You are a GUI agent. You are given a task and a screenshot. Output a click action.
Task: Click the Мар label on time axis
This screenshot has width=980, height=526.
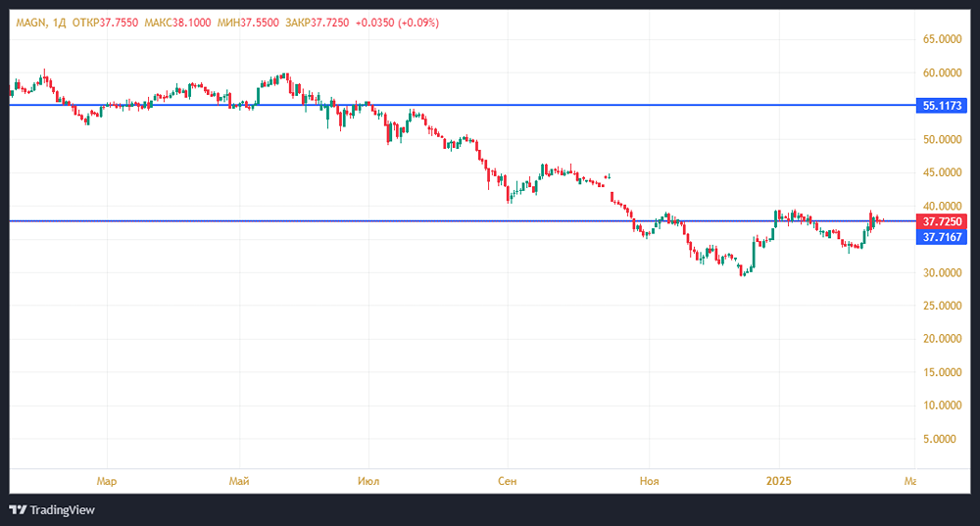click(107, 481)
